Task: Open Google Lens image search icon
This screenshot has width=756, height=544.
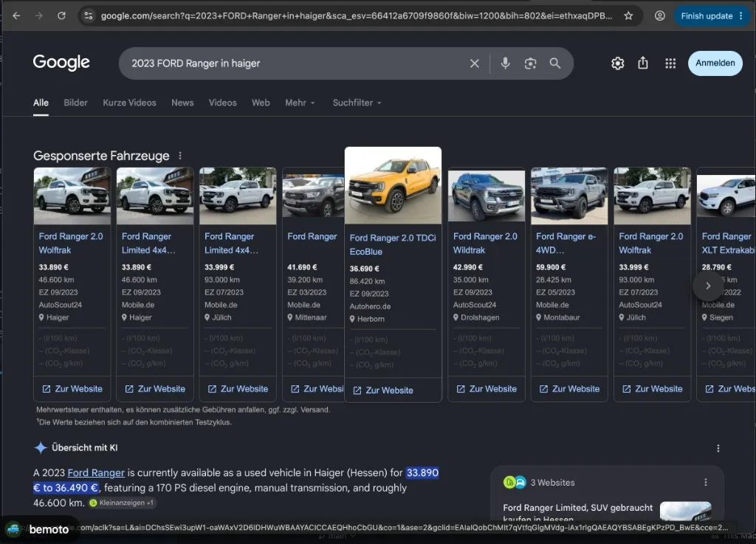Action: [530, 63]
